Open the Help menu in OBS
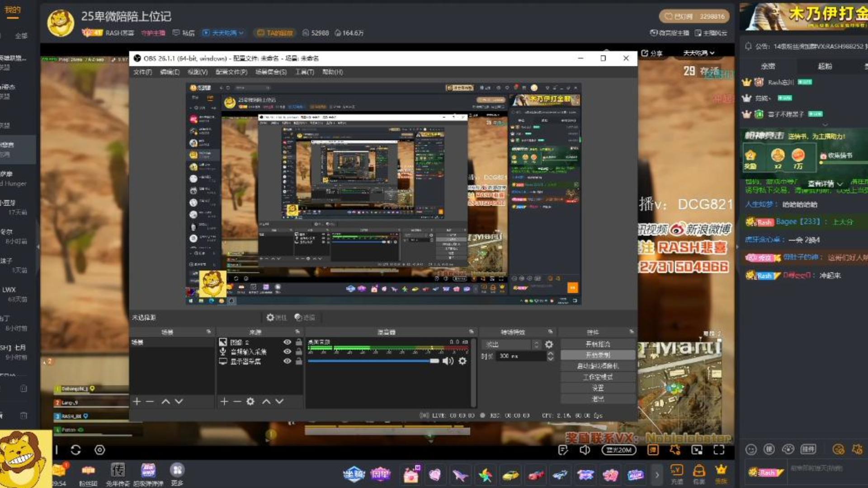 point(332,72)
